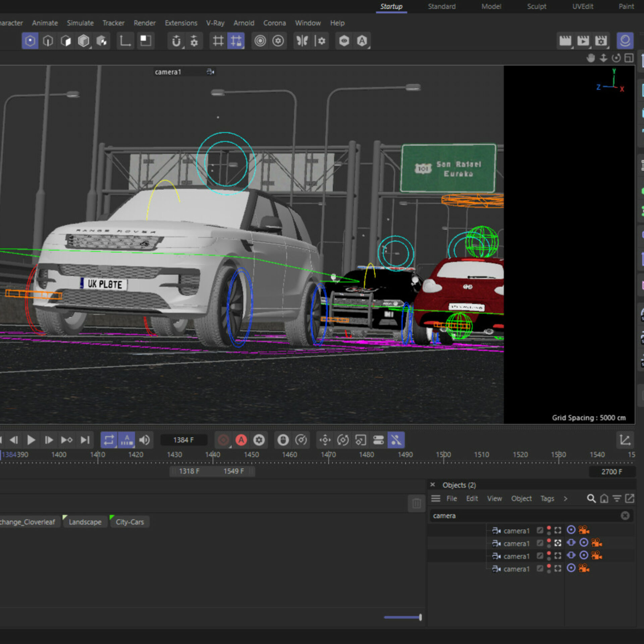Play the animation forward
This screenshot has width=644, height=644.
[31, 440]
